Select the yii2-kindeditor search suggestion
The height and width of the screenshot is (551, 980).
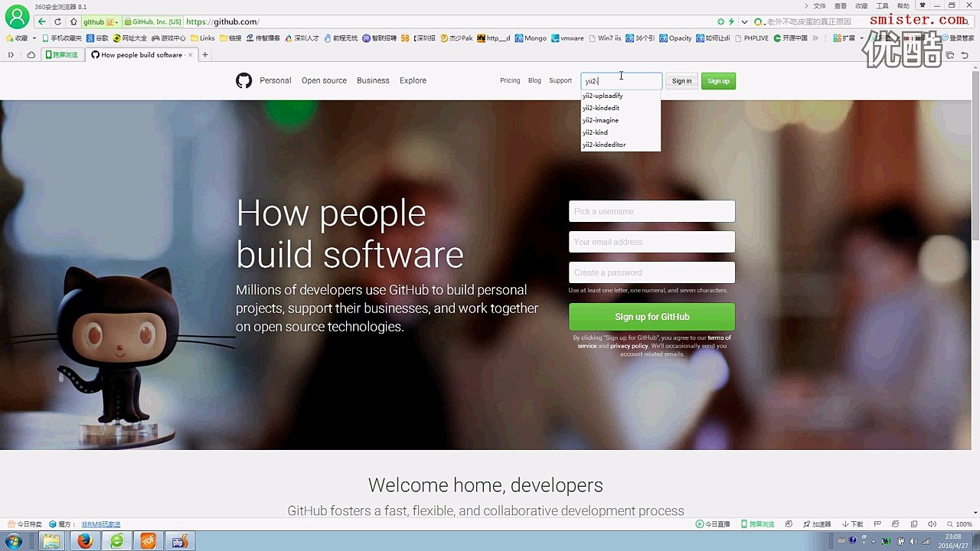pos(620,145)
